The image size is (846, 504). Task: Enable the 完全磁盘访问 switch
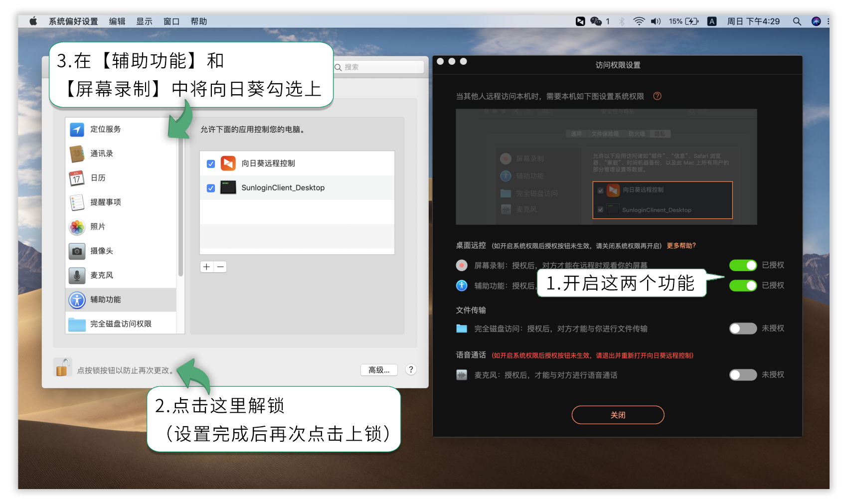(743, 329)
